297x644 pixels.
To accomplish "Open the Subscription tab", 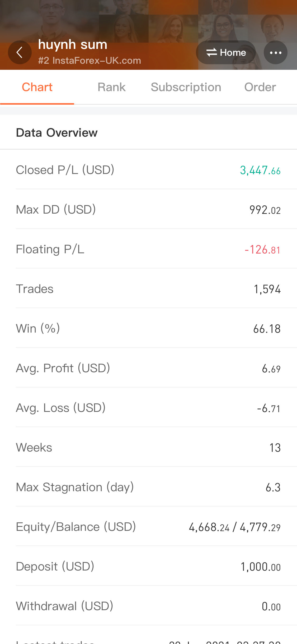I will (x=186, y=87).
